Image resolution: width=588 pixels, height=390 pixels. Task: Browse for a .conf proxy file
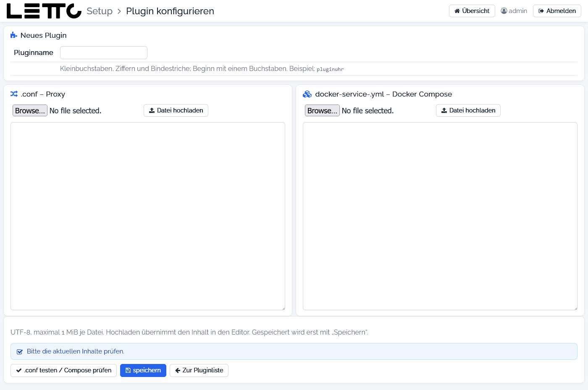coord(30,110)
